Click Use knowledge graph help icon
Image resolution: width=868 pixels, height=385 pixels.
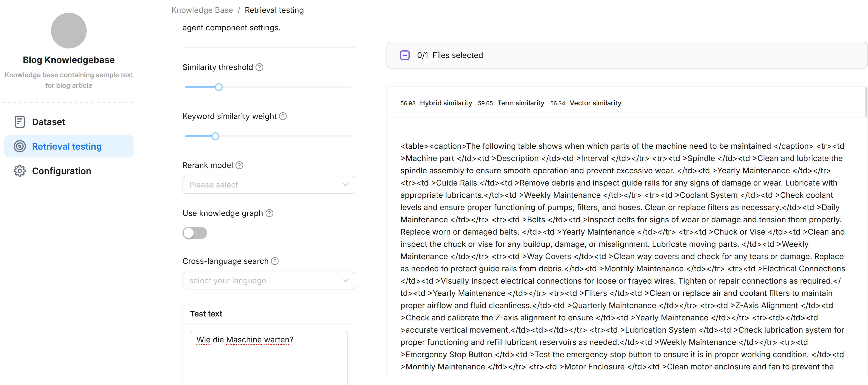pyautogui.click(x=269, y=213)
